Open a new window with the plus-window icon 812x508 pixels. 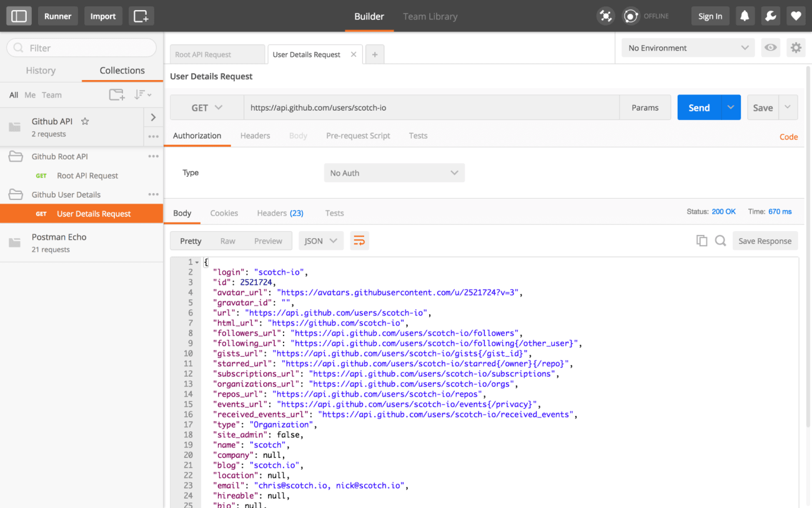coord(141,16)
